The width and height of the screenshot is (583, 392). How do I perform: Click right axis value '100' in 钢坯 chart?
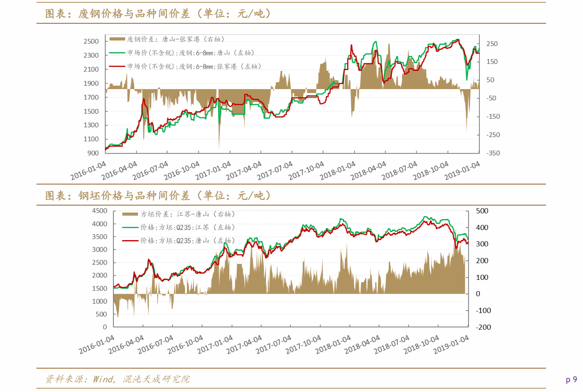482,277
